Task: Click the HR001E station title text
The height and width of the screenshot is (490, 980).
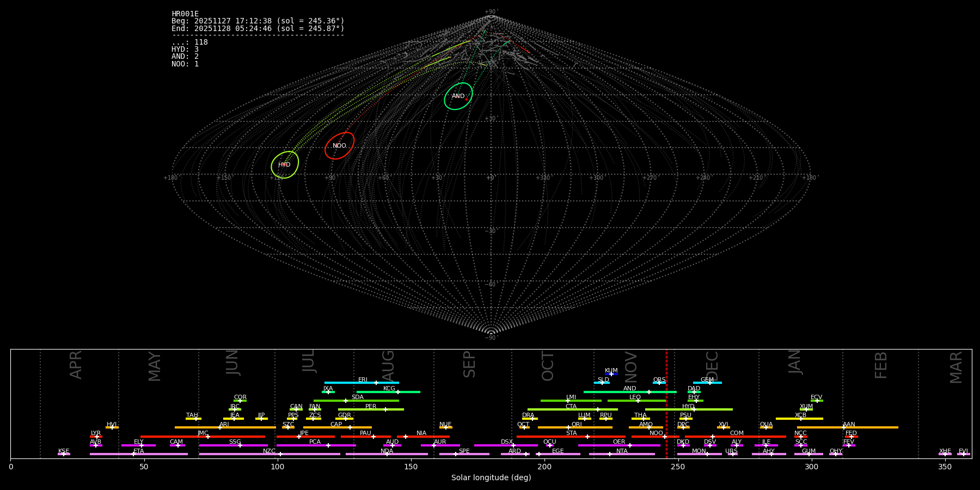Action: (185, 14)
